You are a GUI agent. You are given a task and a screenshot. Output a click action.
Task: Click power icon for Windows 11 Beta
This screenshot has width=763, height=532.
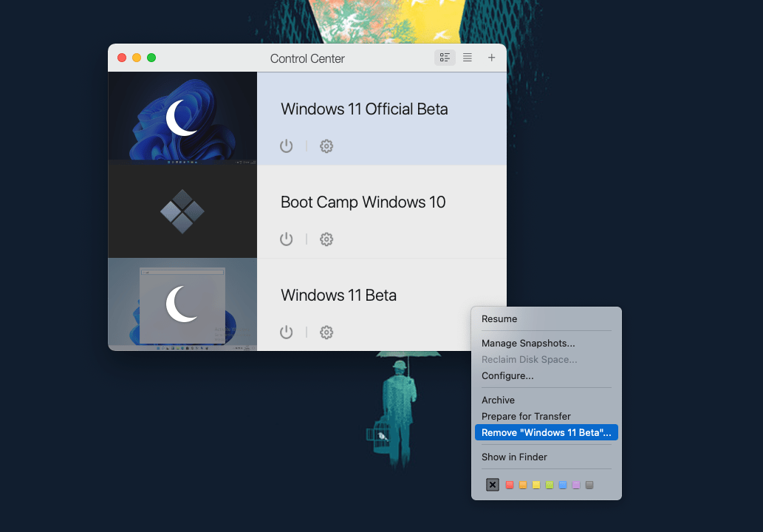(286, 332)
